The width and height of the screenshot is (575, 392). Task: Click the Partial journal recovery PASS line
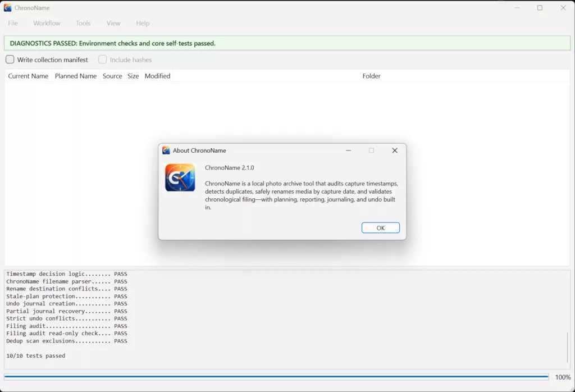point(67,311)
